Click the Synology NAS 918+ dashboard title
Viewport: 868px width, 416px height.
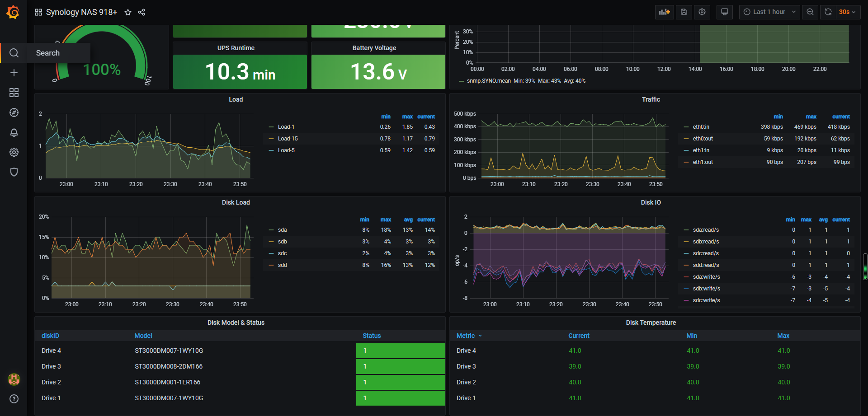[81, 12]
